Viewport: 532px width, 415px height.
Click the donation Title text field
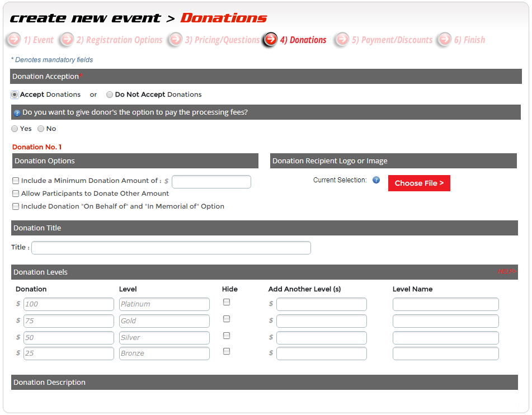click(x=171, y=248)
